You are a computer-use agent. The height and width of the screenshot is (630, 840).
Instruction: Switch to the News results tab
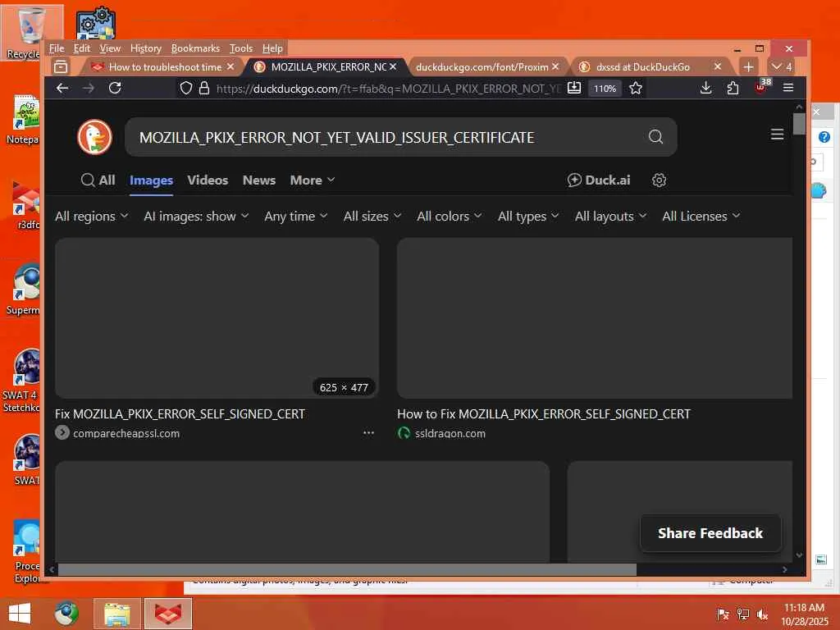click(259, 180)
